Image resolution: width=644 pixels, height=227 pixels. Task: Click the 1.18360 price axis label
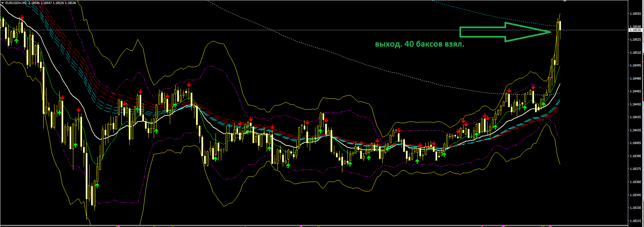pos(635,182)
